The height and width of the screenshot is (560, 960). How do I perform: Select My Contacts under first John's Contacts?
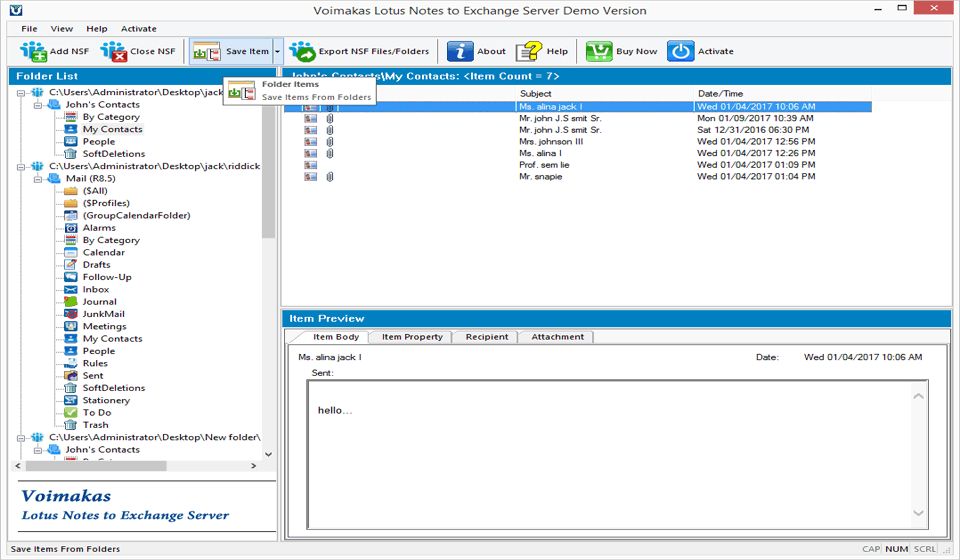113,129
